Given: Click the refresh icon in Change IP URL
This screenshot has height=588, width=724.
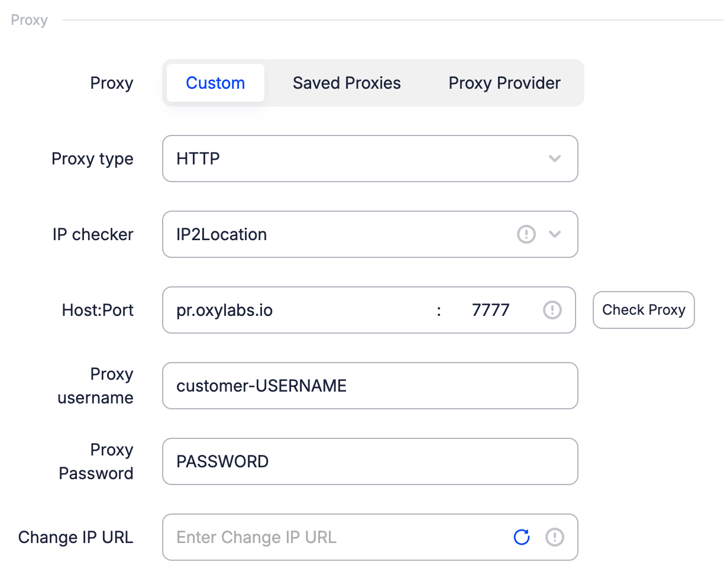Looking at the screenshot, I should point(522,537).
